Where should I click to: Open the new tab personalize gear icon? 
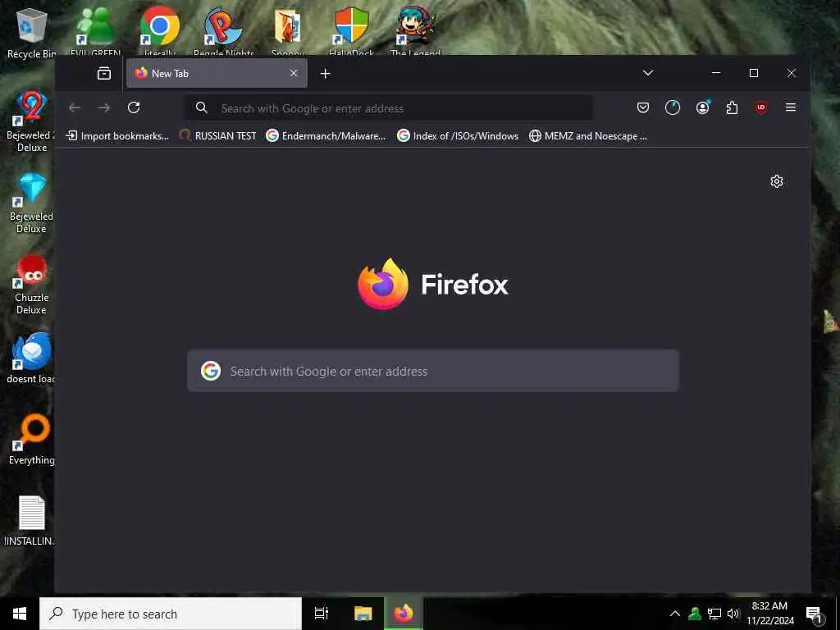point(776,181)
